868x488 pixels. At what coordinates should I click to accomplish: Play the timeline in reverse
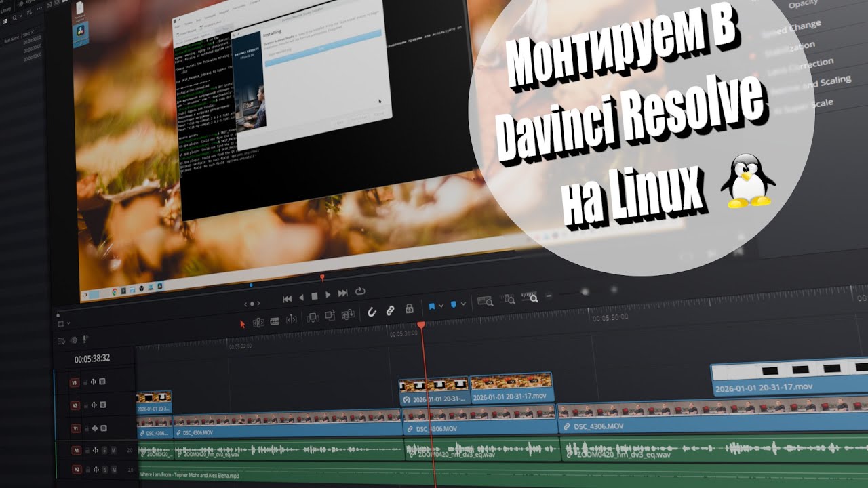(302, 298)
